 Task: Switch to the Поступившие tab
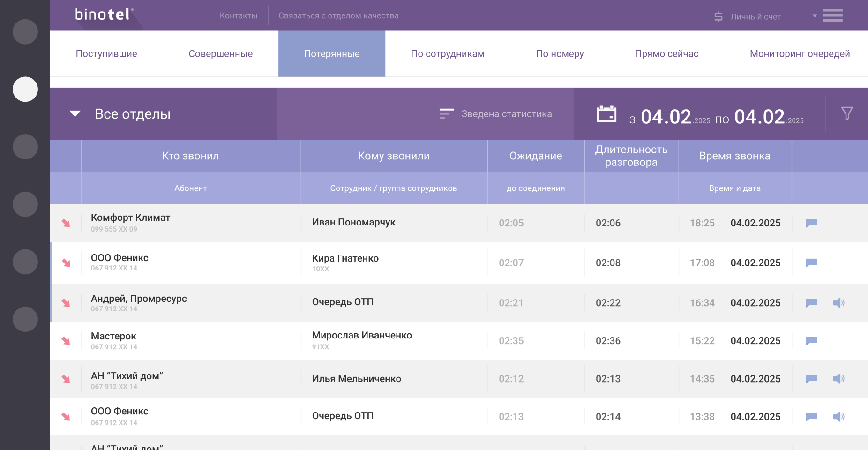tap(106, 54)
